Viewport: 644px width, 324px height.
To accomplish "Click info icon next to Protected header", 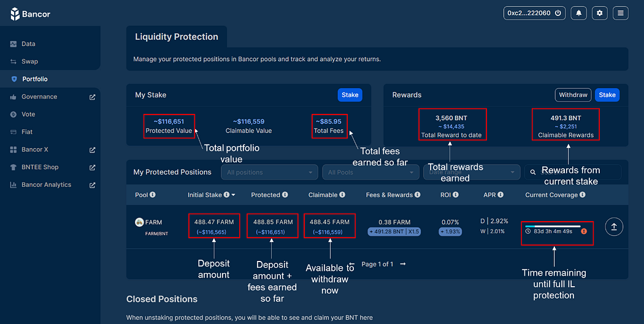I will point(285,195).
